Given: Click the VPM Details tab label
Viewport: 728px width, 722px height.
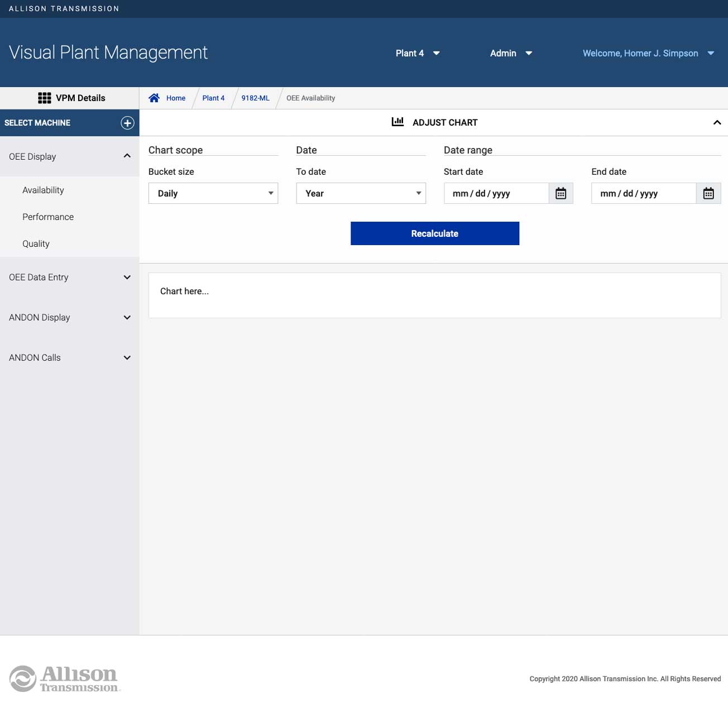Looking at the screenshot, I should (x=80, y=98).
